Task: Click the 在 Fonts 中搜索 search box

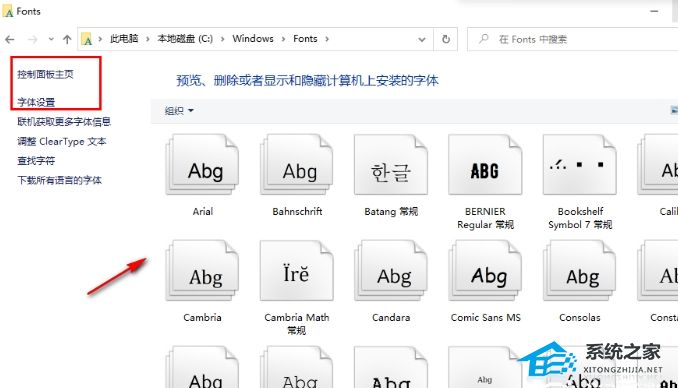Action: 572,39
